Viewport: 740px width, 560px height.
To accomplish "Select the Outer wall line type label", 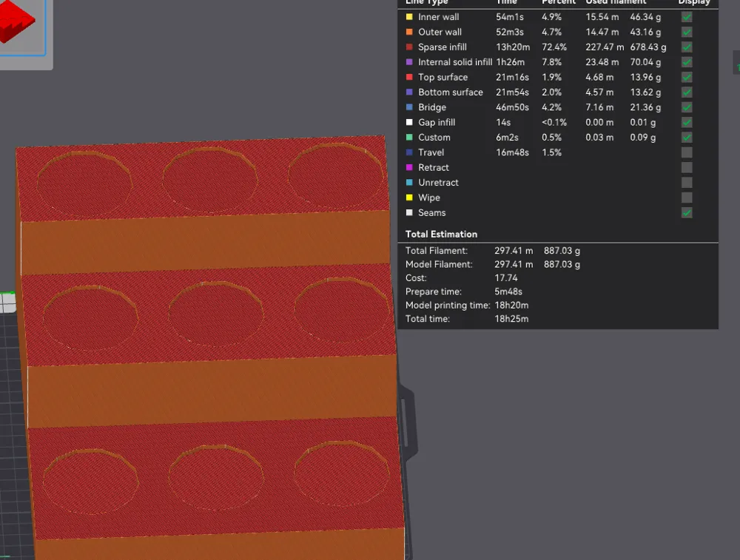I will coord(440,32).
